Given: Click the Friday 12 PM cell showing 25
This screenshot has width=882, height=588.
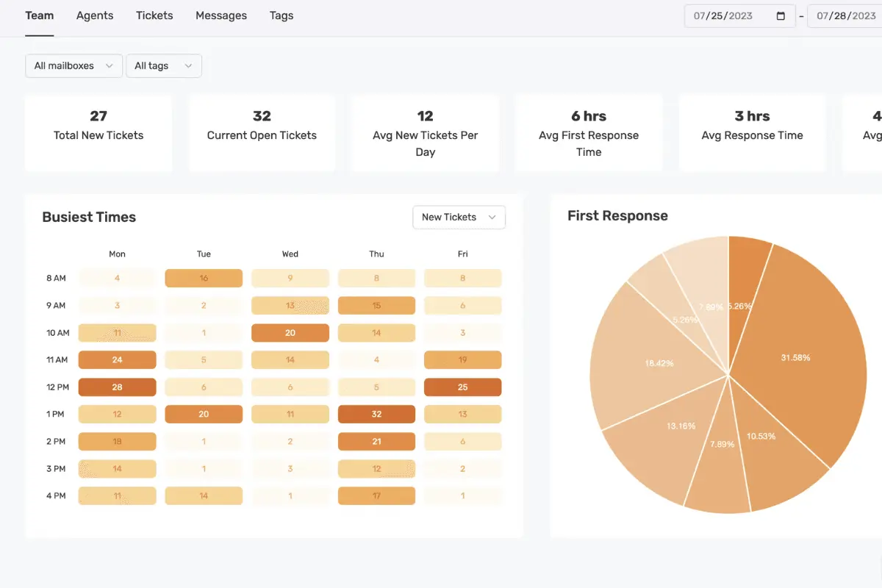Looking at the screenshot, I should coord(463,387).
